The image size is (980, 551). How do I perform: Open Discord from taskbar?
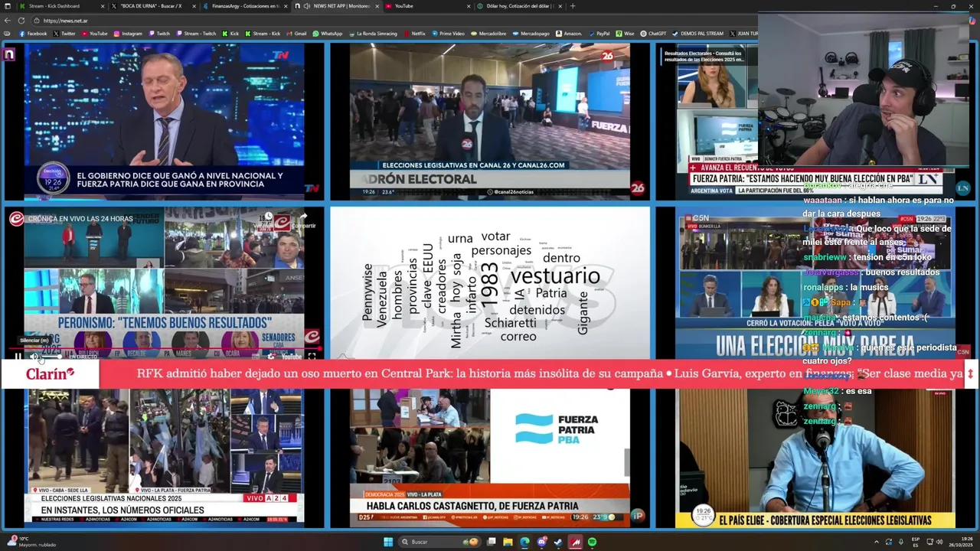(x=541, y=542)
